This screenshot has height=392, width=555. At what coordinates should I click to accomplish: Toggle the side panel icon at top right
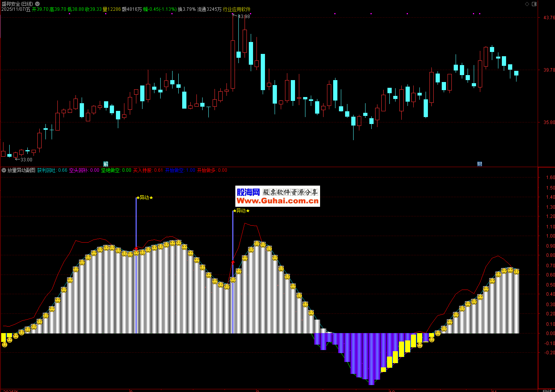point(534,4)
